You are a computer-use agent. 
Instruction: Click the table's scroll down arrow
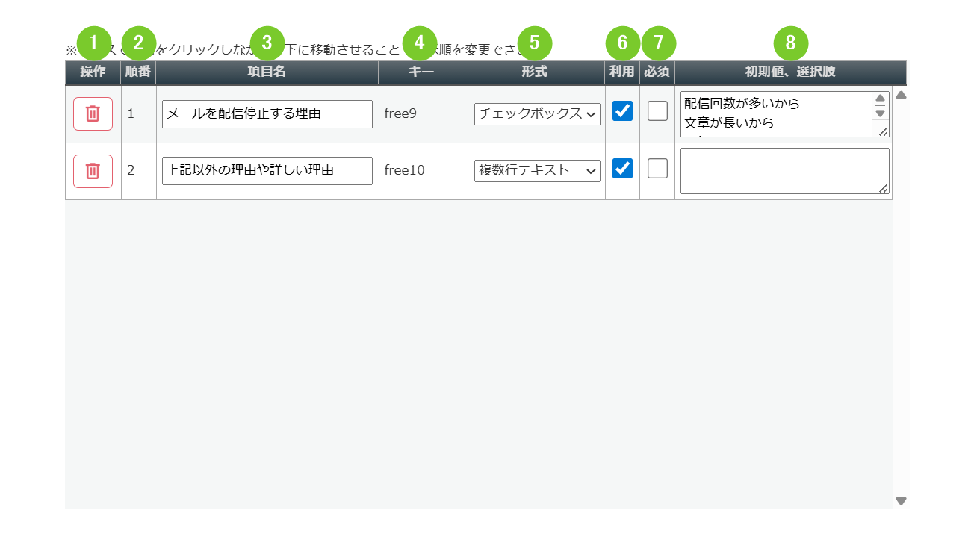point(901,501)
